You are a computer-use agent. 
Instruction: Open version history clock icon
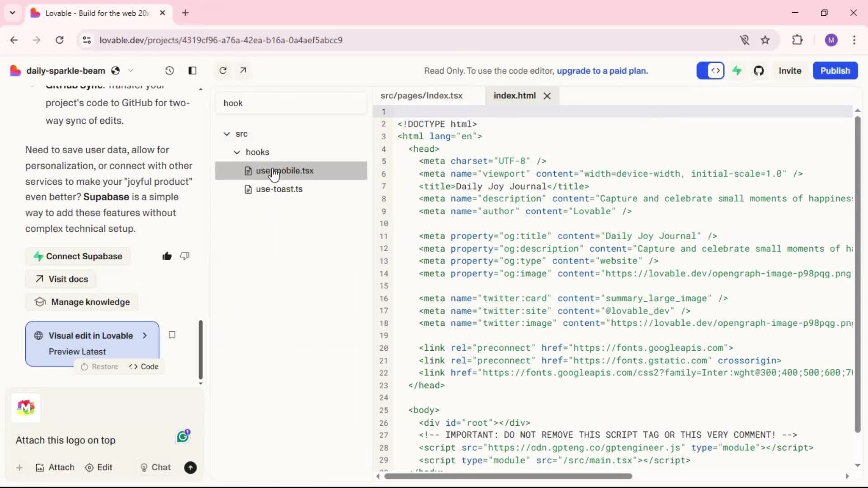(169, 70)
